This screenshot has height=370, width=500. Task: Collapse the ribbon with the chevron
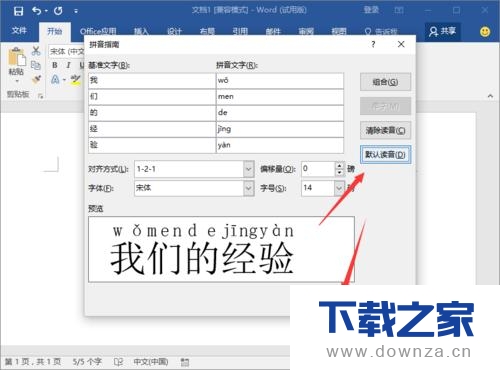pos(490,96)
